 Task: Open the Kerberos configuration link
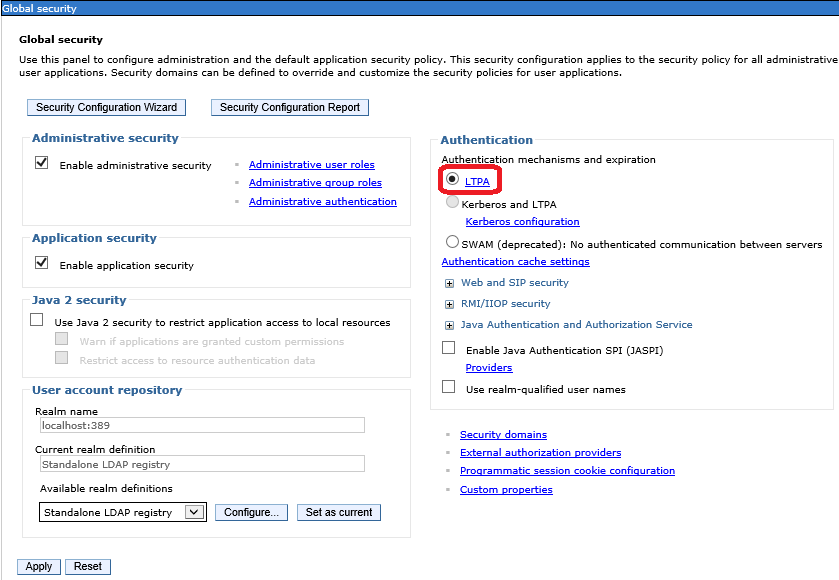[522, 222]
